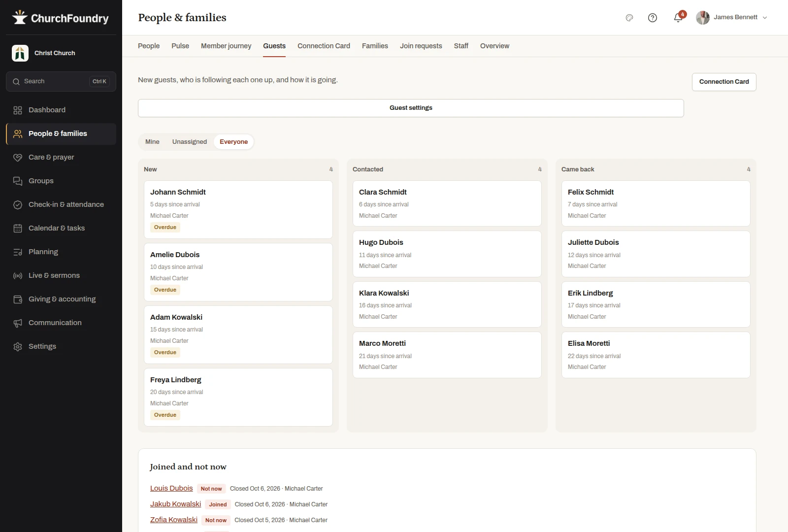Open the Zofia Kowalski link

(x=174, y=520)
